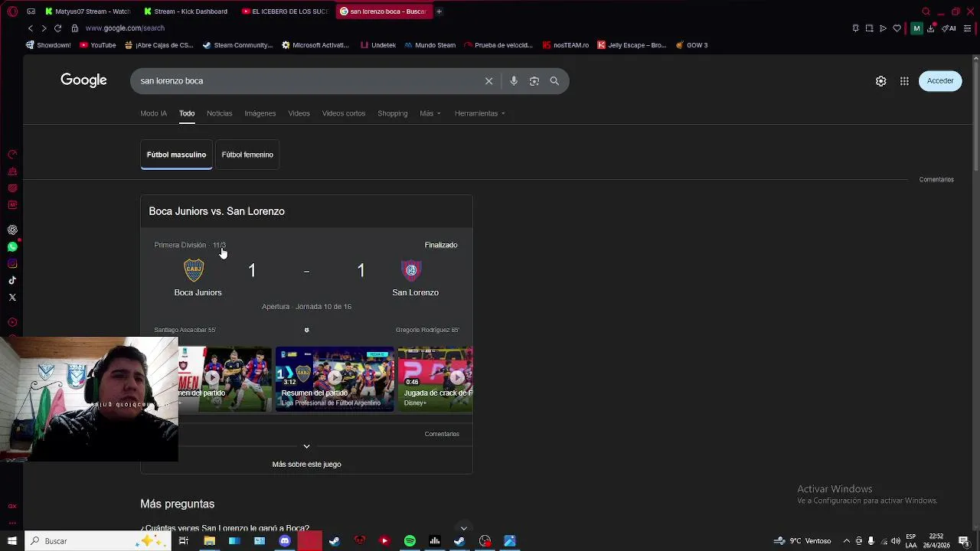Open the YouTube bookmark
Screen dimensions: 980x551
point(98,45)
